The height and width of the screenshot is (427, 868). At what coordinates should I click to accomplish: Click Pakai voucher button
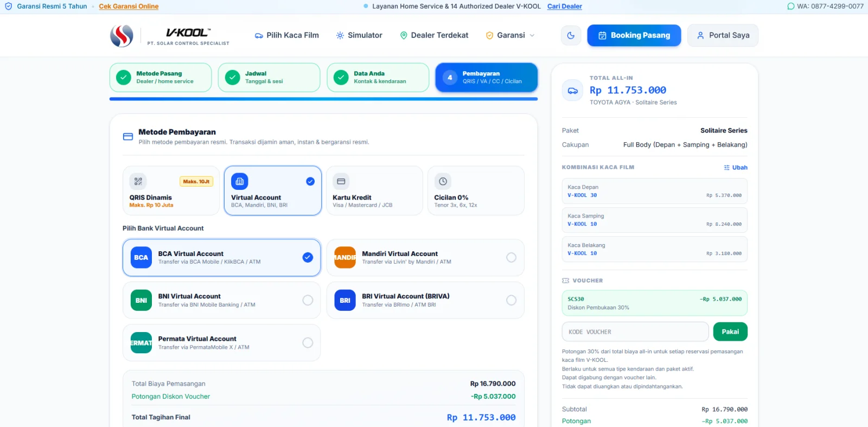[730, 332]
